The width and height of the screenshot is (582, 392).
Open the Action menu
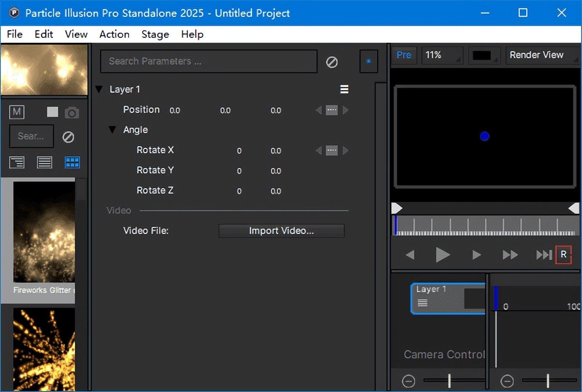(114, 34)
